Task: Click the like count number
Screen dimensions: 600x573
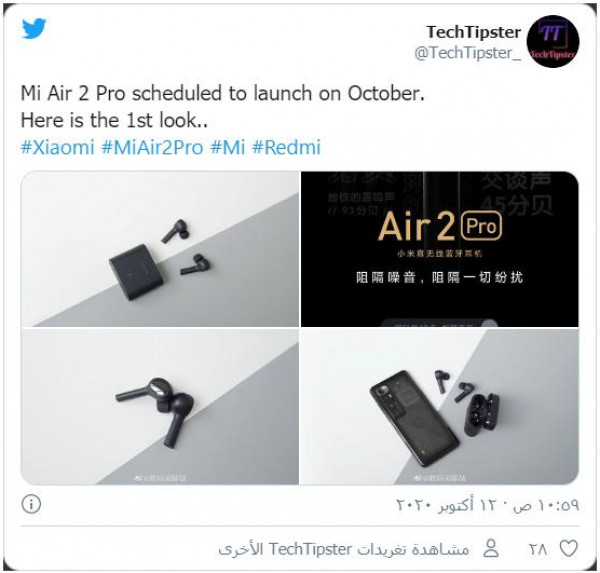Action: click(x=538, y=550)
